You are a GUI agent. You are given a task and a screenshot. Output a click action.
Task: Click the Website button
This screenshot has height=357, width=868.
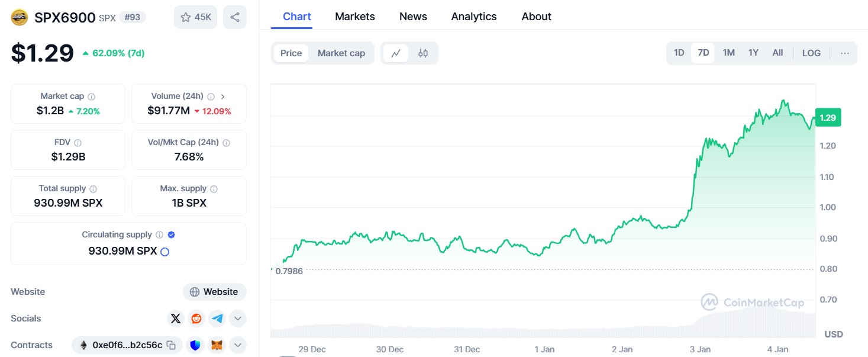215,292
